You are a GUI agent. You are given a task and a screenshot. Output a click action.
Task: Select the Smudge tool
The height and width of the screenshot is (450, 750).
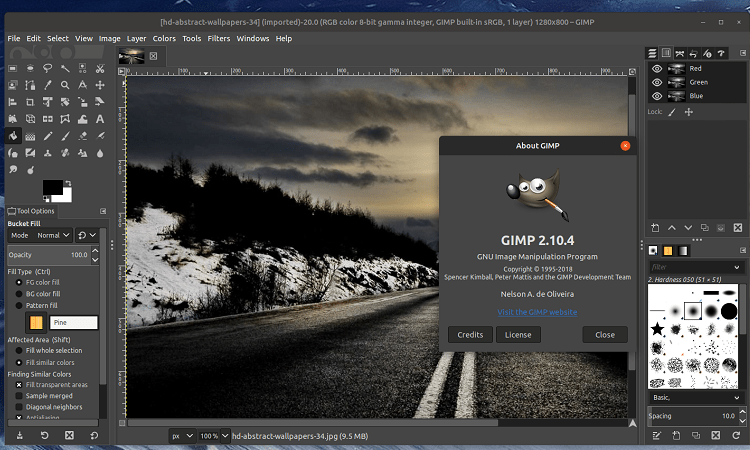tap(13, 170)
